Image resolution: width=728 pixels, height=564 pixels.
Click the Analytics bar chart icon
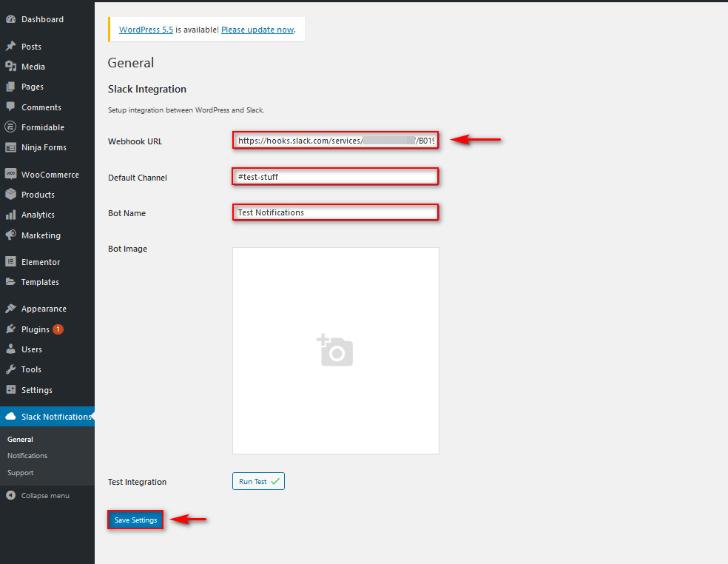coord(10,215)
